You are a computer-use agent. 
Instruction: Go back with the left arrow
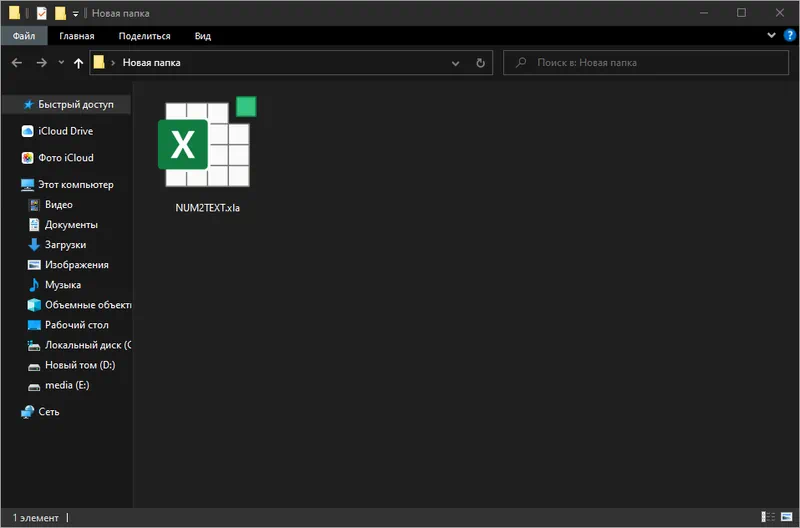click(x=17, y=63)
